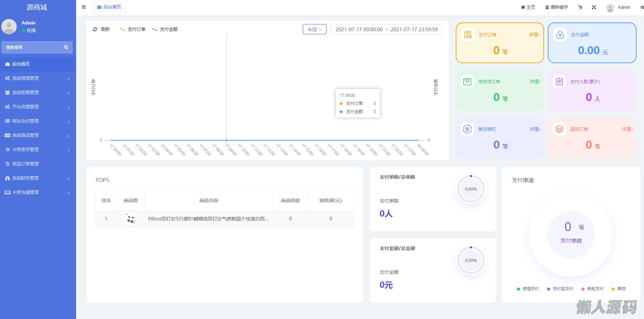Toggle the 支付订单 series in chart legend
Image resolution: width=644 pixels, height=319 pixels.
[133, 30]
